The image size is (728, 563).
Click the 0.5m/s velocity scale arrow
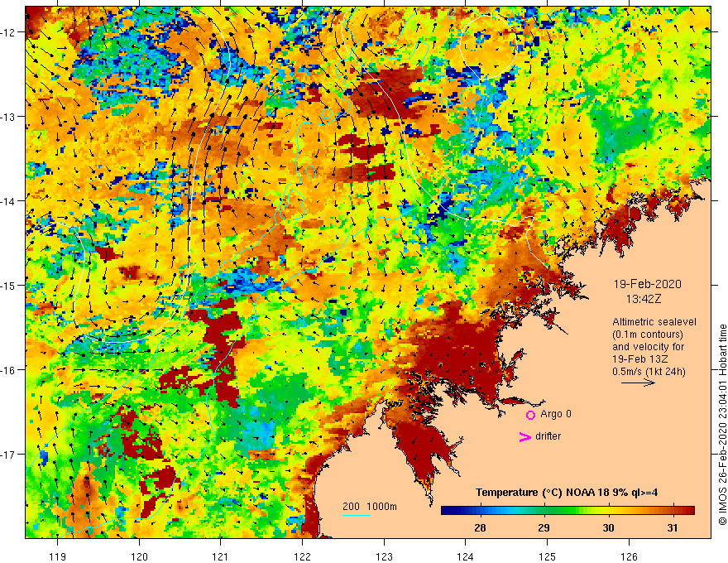tap(638, 383)
